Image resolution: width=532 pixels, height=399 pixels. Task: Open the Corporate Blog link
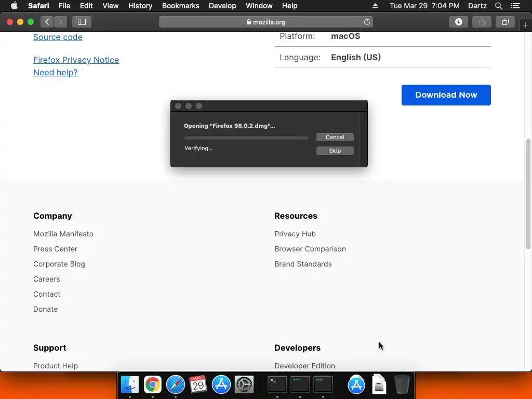[59, 264]
